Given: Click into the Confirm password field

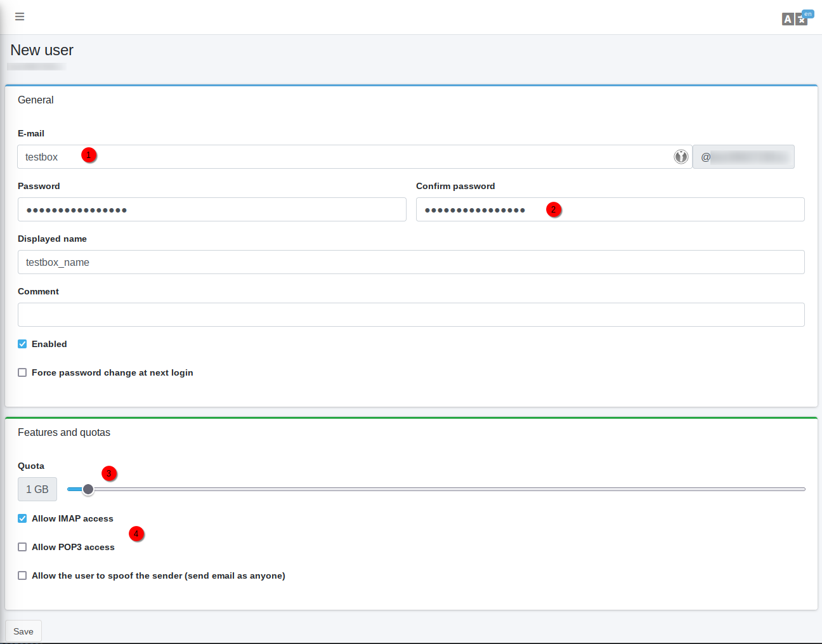Looking at the screenshot, I should [x=610, y=209].
